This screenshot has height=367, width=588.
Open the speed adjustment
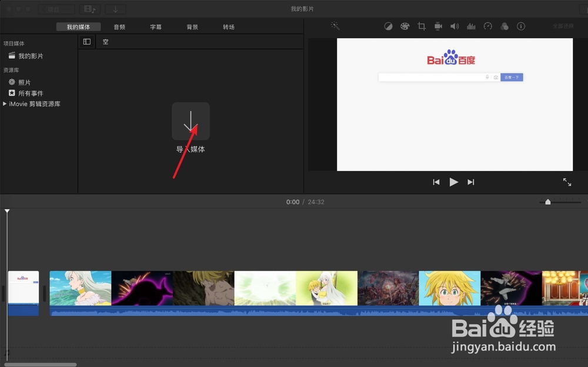coord(487,26)
